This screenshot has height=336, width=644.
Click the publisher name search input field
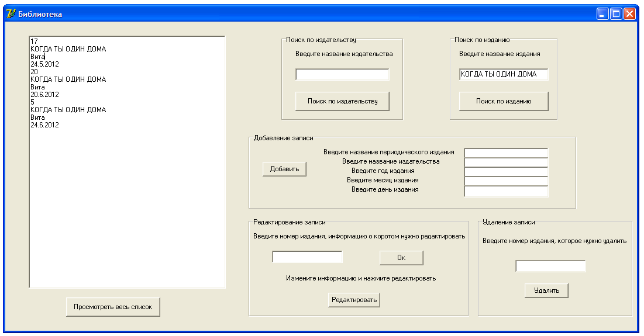click(x=342, y=74)
